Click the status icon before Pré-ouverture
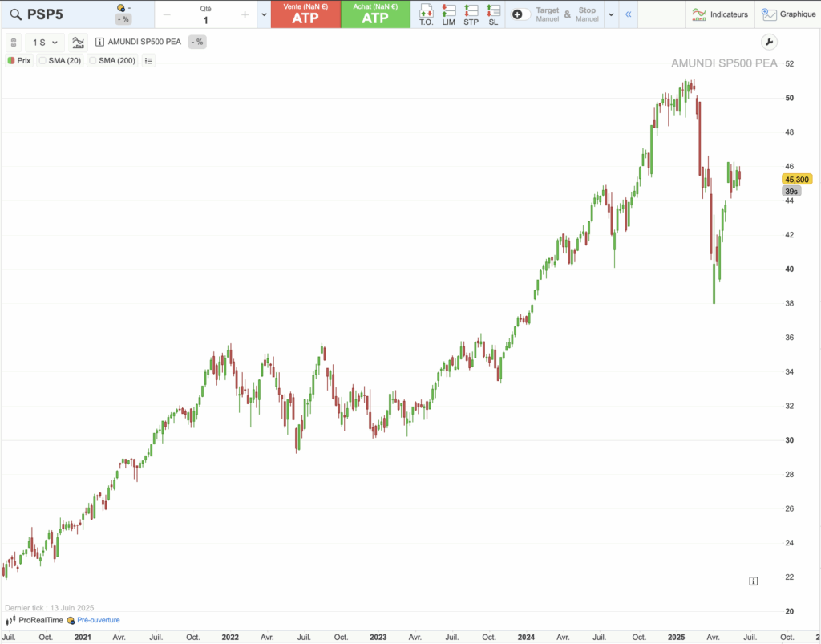821x644 pixels. [x=71, y=621]
